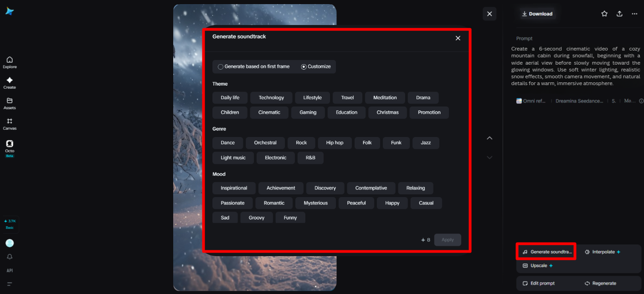
Task: Regenerate the video
Action: pos(600,283)
